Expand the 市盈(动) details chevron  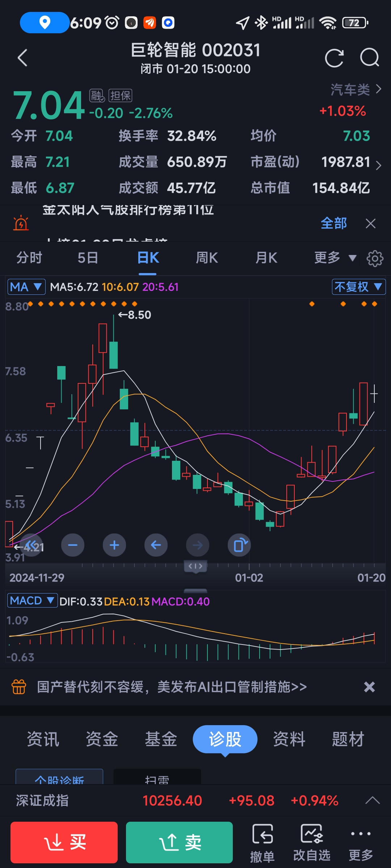pyautogui.click(x=379, y=165)
